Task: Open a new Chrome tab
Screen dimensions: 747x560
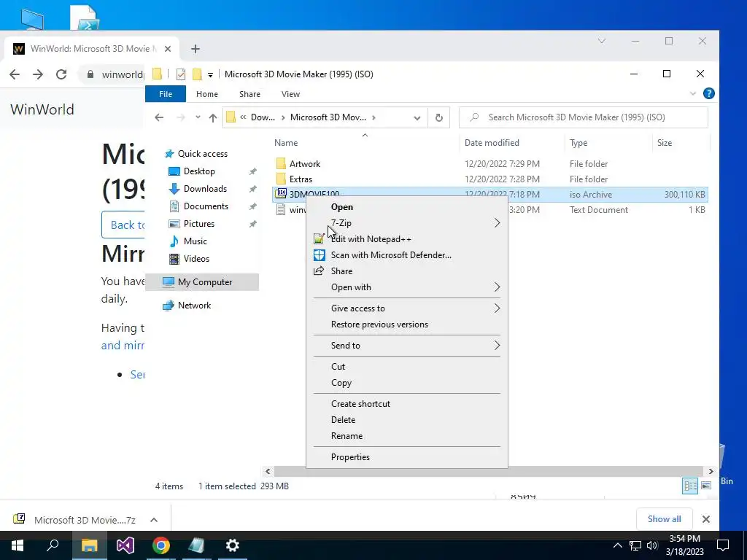Action: 196,49
